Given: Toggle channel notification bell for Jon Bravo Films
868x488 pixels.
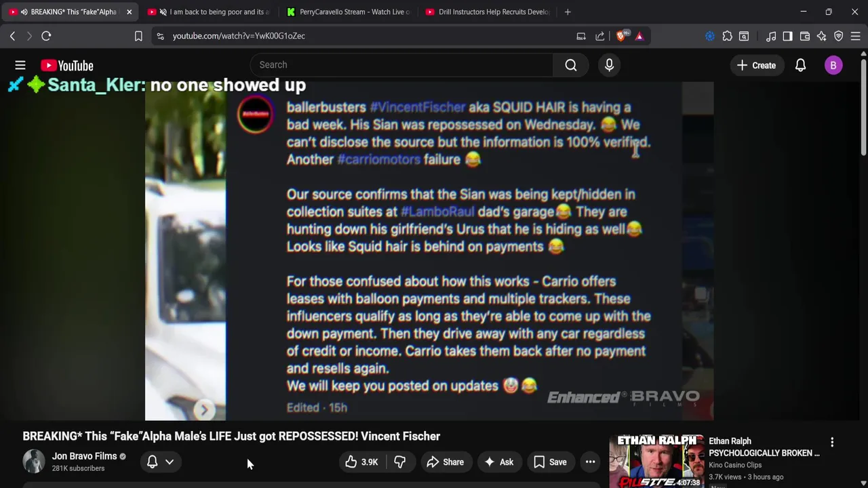Looking at the screenshot, I should [x=153, y=462].
